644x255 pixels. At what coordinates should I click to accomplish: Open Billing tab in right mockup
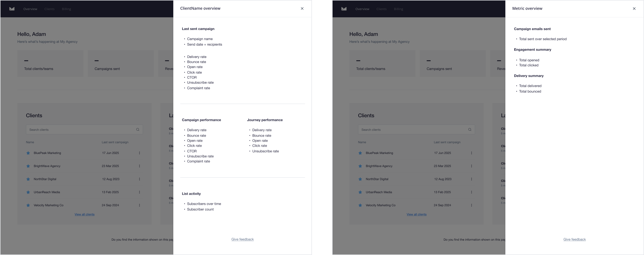tap(398, 9)
